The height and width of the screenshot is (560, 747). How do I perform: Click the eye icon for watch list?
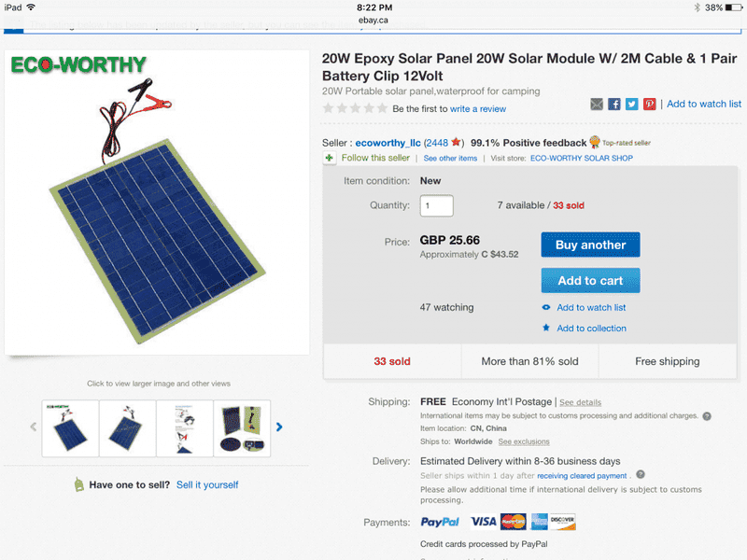(546, 308)
